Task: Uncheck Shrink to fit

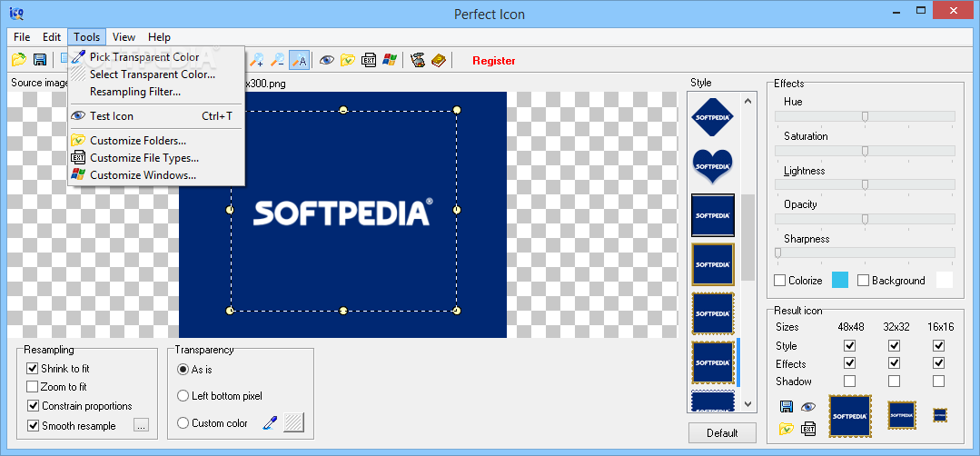Action: coord(33,369)
